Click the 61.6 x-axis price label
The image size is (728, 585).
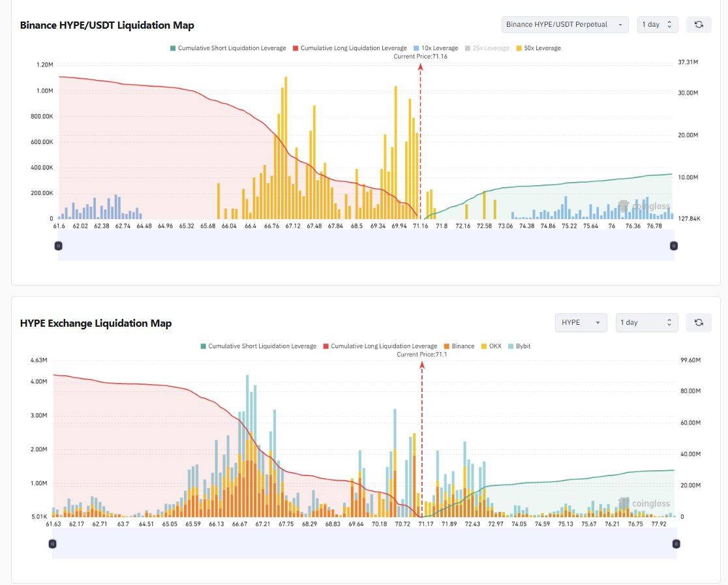pos(59,226)
